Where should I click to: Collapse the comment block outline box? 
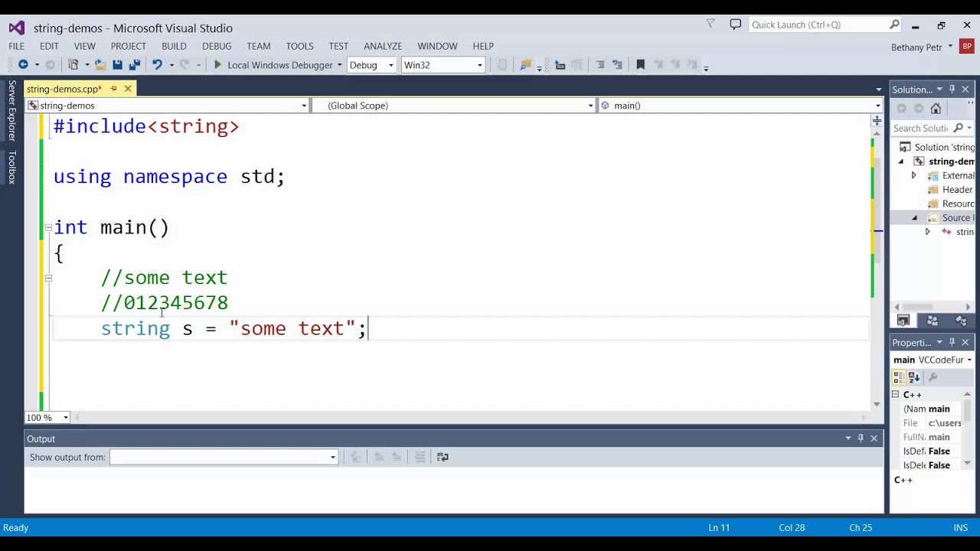coord(48,278)
